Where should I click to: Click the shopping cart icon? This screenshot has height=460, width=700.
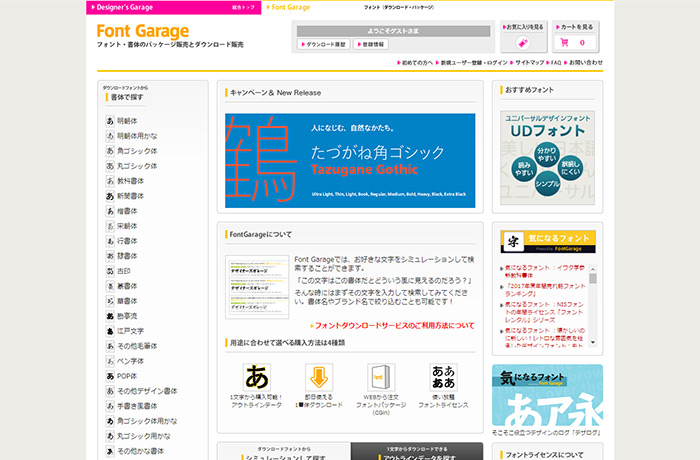point(564,42)
